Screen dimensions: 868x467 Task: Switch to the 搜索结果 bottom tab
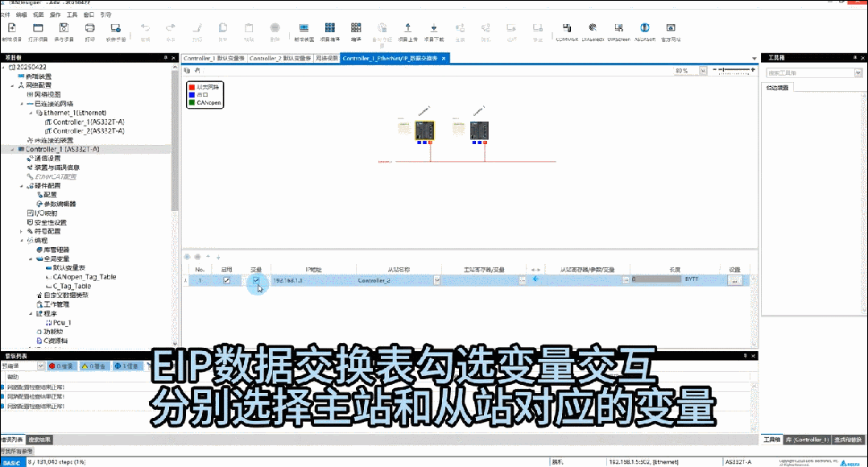(x=39, y=440)
